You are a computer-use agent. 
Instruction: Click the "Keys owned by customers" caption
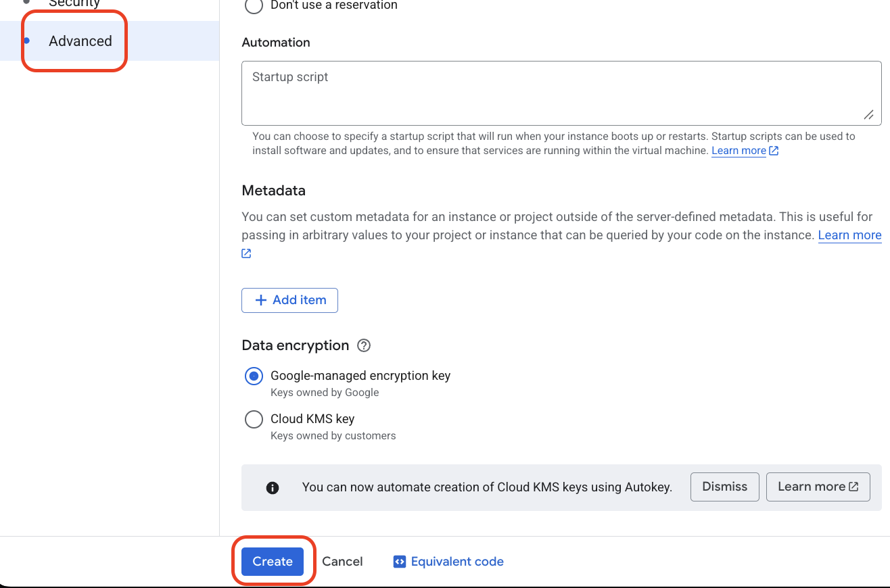click(x=333, y=436)
